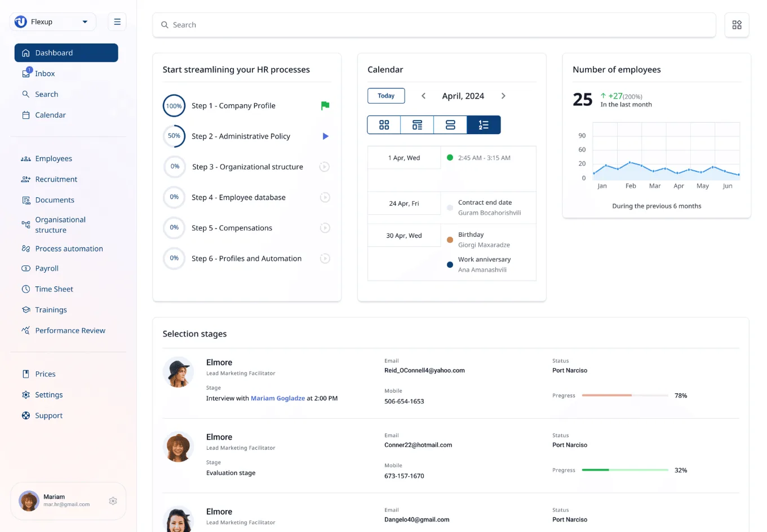
Task: Open the widgets grid icon top right
Action: (x=737, y=25)
